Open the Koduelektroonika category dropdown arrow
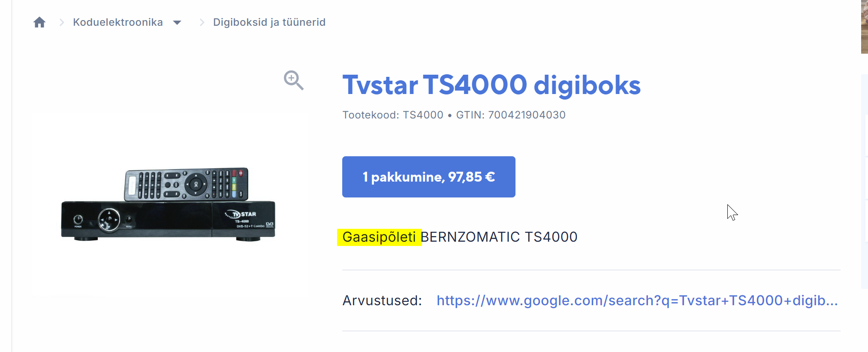 177,23
